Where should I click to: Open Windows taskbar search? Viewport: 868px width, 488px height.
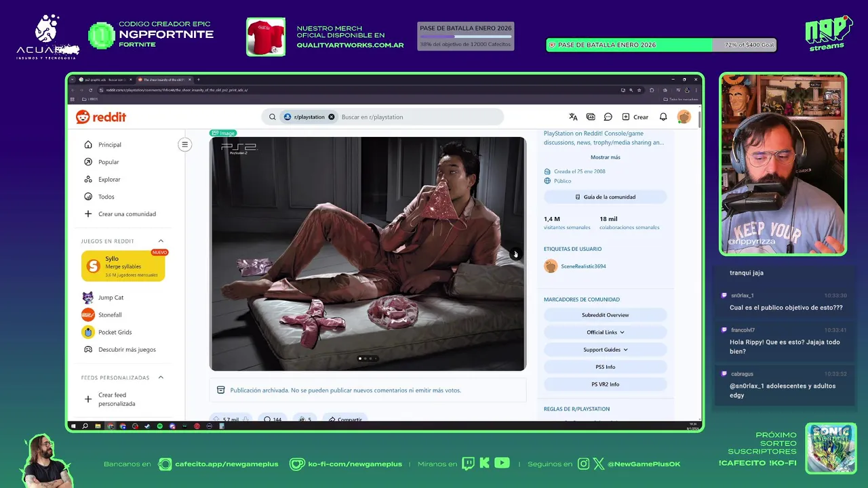tap(85, 426)
